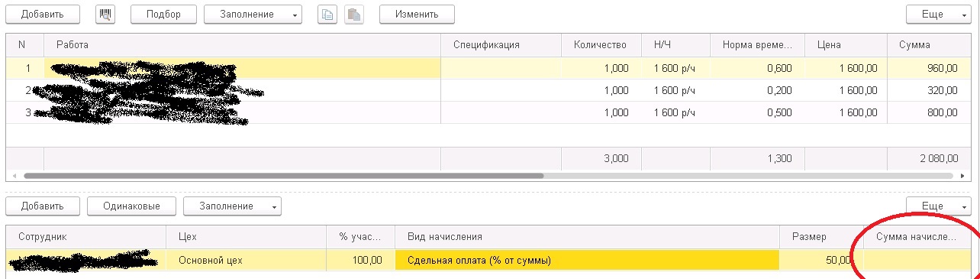Click the lower Добавить button

[x=42, y=206]
